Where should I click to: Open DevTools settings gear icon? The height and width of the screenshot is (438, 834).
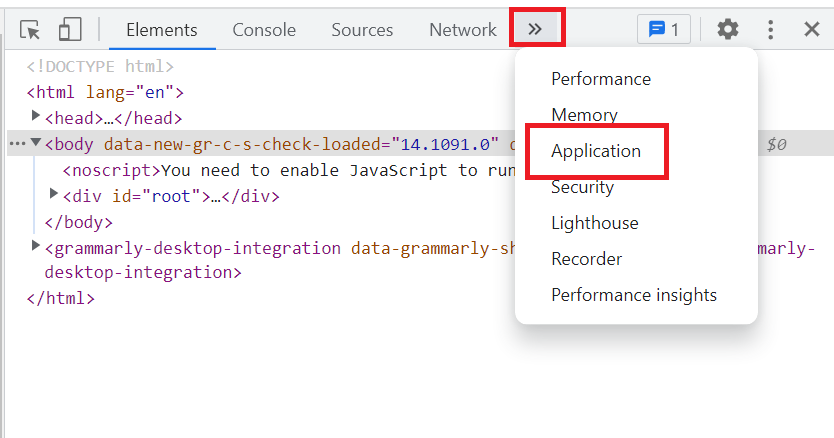click(x=728, y=29)
